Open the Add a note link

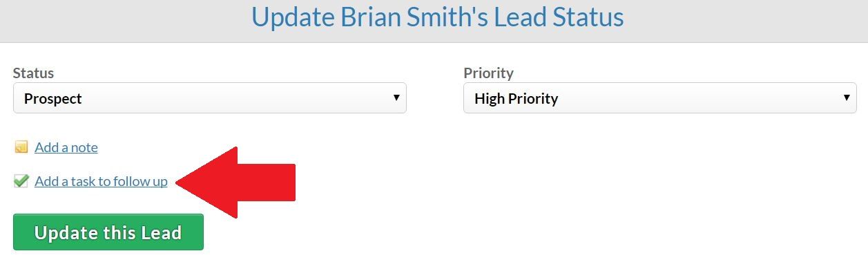pos(66,147)
